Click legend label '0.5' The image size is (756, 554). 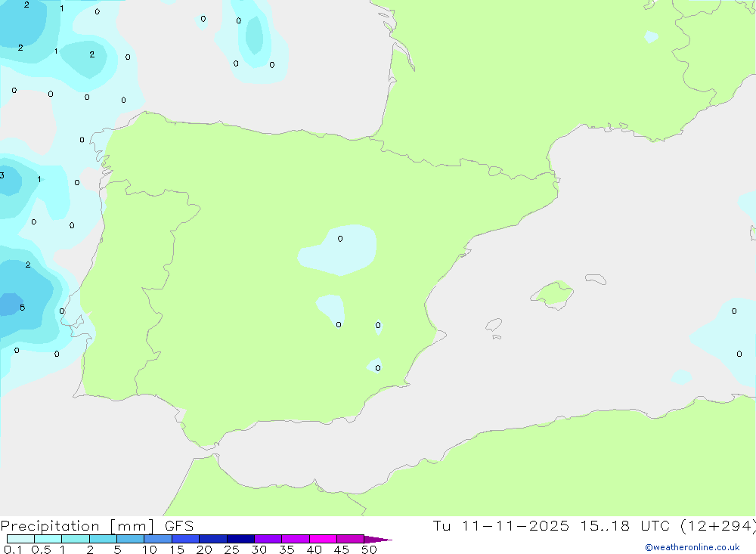[41, 549]
